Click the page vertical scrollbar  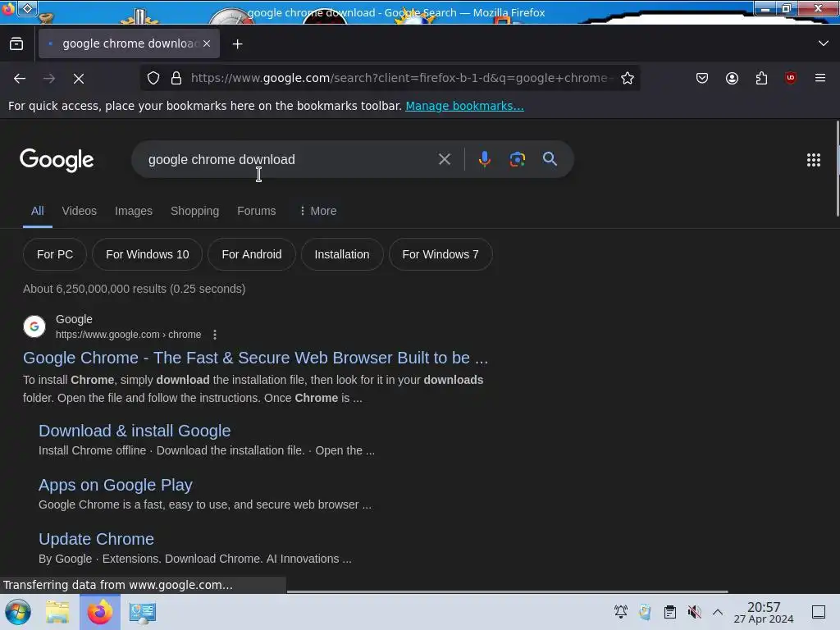point(837,169)
